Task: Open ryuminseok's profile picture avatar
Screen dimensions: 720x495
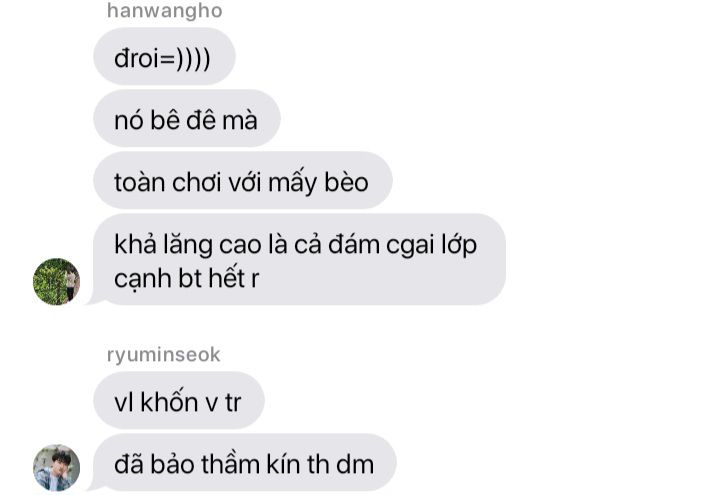Action: (56, 467)
